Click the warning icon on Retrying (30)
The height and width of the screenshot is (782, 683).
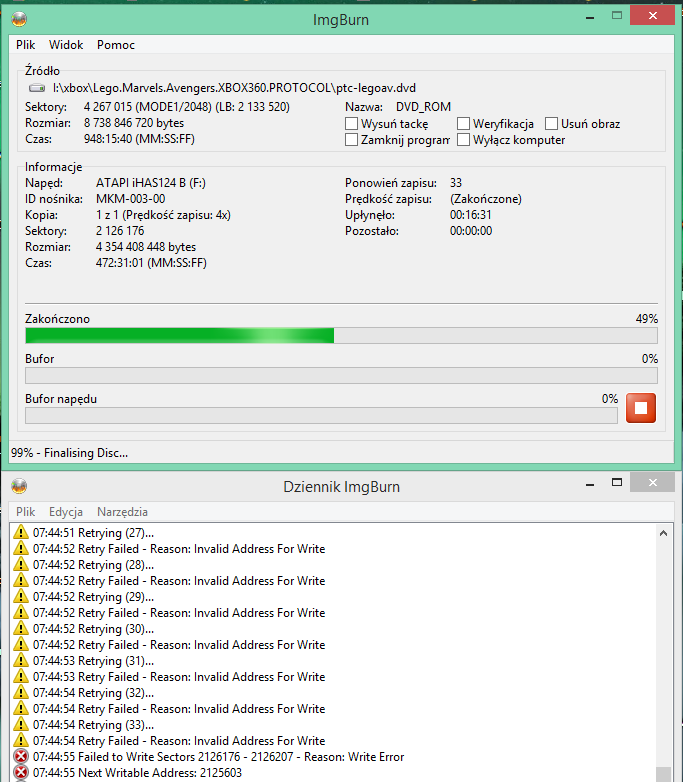pos(20,628)
